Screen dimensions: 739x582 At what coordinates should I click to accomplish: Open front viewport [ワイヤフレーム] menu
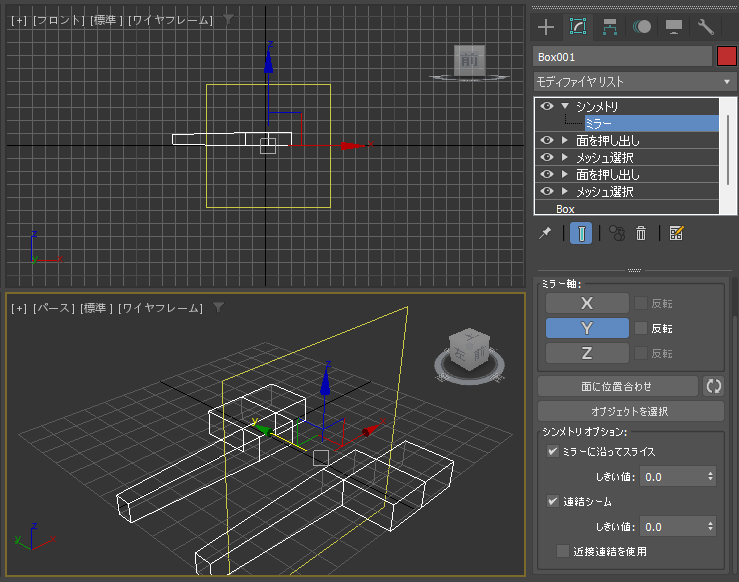170,20
